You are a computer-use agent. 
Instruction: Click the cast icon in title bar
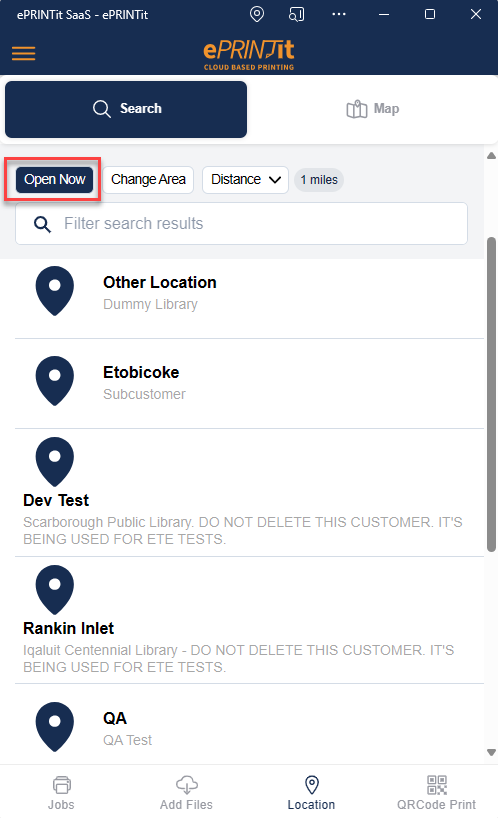(296, 14)
